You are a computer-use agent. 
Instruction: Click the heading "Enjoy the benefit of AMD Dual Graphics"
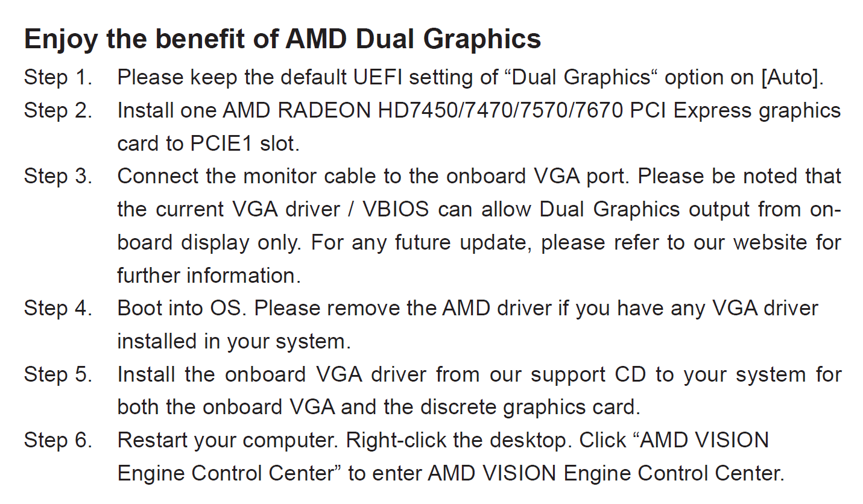282,40
